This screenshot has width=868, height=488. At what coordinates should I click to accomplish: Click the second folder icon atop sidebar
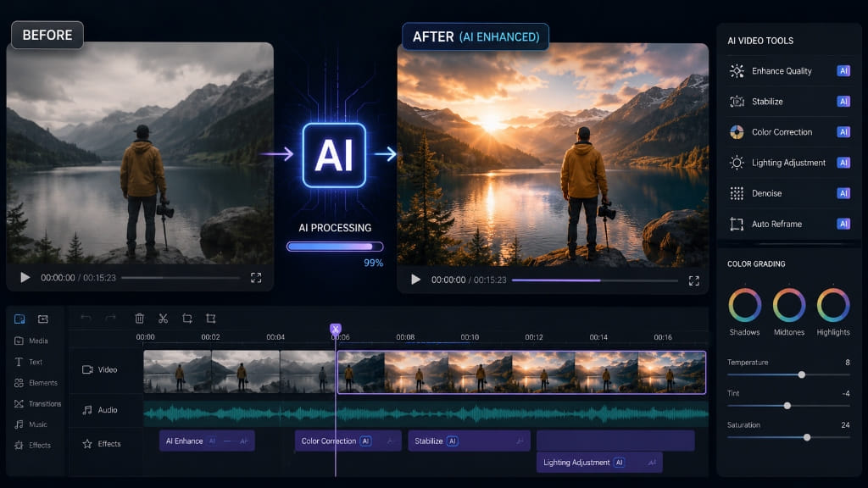pos(42,319)
